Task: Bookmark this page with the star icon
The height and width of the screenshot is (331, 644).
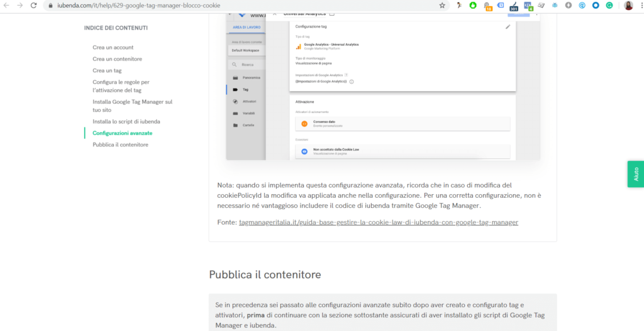Action: [x=442, y=6]
